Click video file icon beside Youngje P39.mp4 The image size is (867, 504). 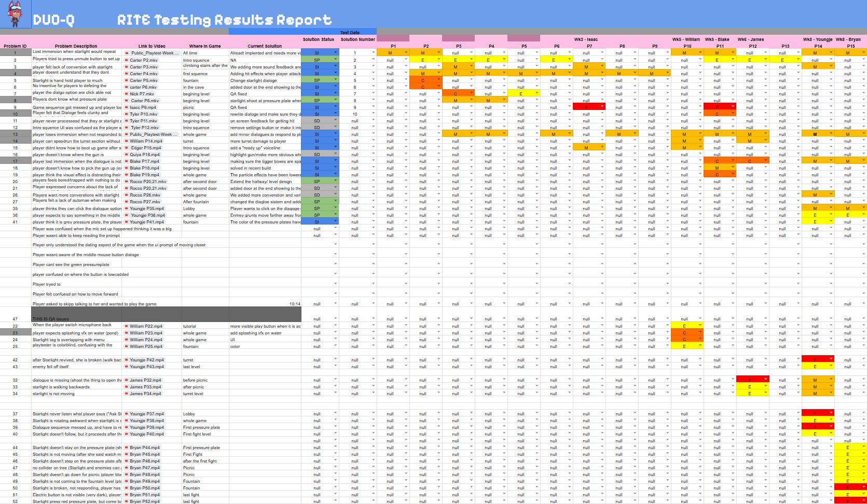(126, 427)
